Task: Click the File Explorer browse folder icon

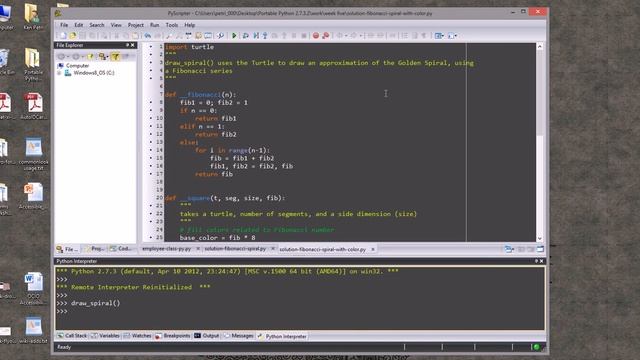Action: pos(91,56)
